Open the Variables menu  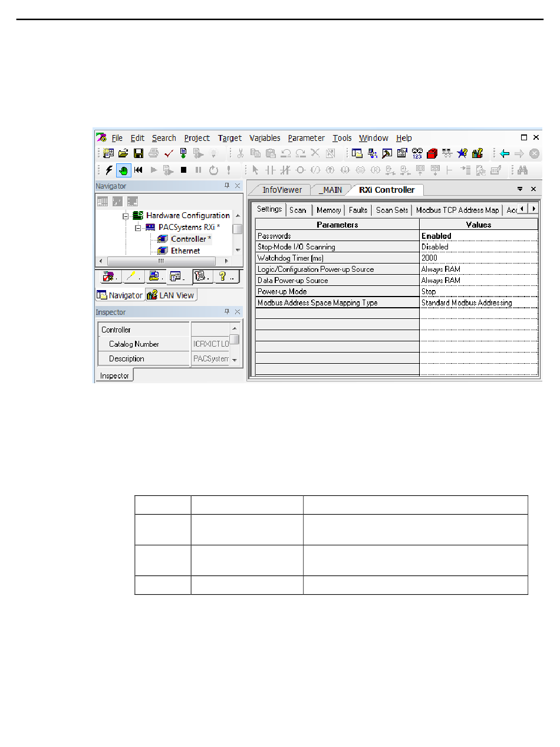tap(265, 138)
